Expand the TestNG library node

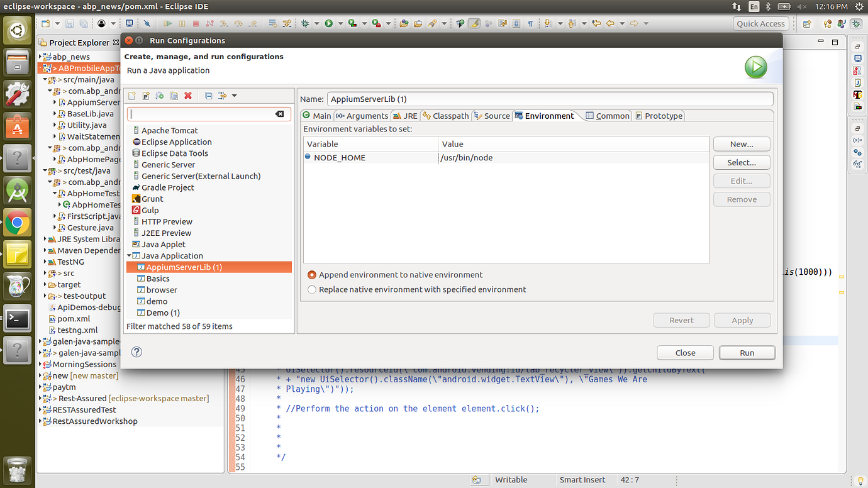(x=45, y=262)
